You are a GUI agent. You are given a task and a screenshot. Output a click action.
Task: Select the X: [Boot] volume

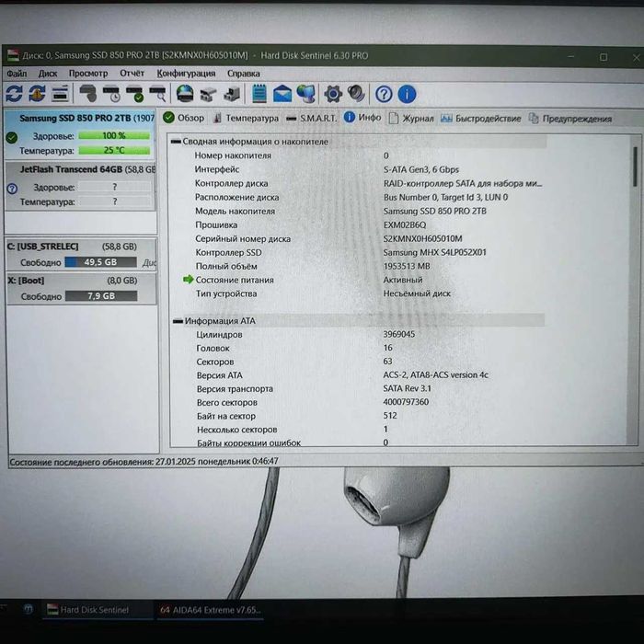tap(81, 289)
